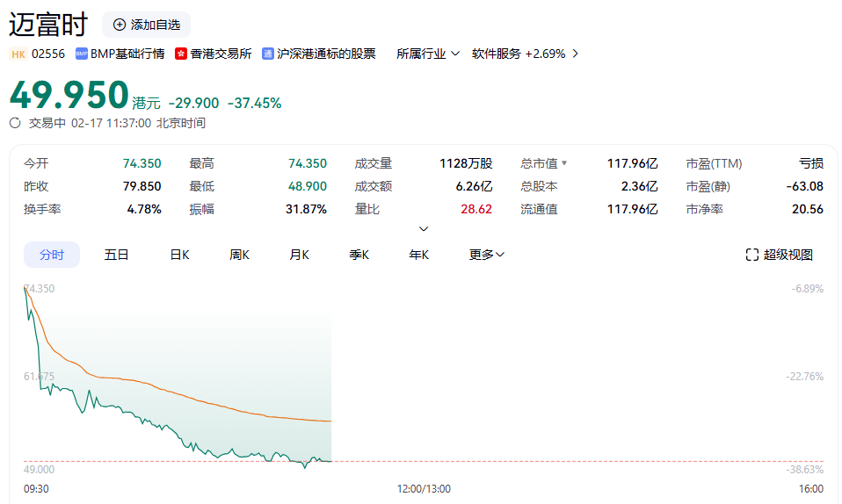Click the BMP基础行情 badge icon
This screenshot has width=842, height=504.
[82, 54]
